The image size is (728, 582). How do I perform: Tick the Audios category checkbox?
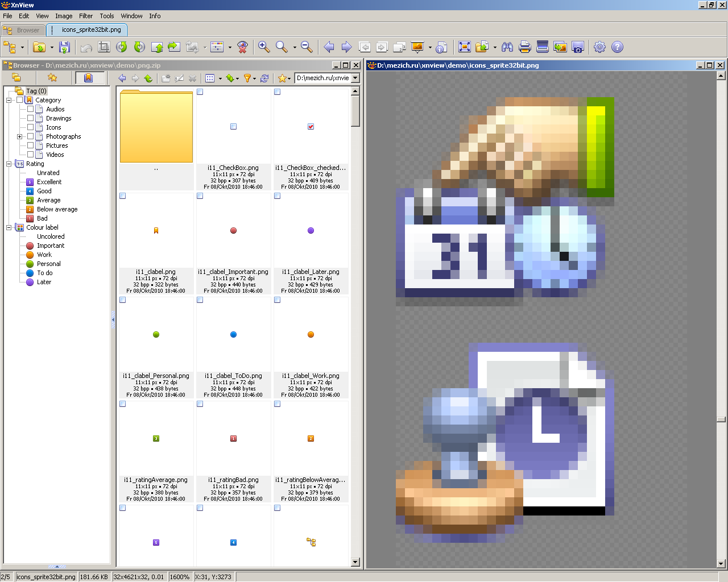click(31, 109)
